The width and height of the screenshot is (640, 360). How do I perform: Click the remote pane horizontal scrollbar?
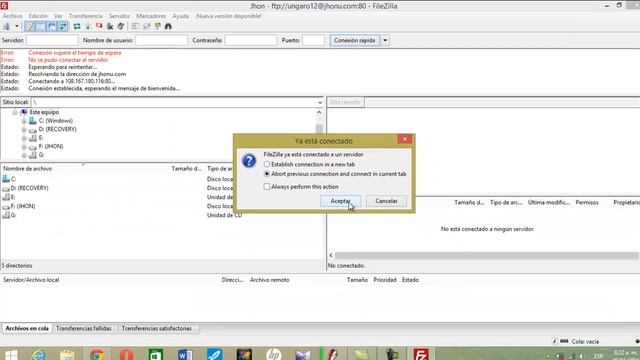[x=486, y=256]
